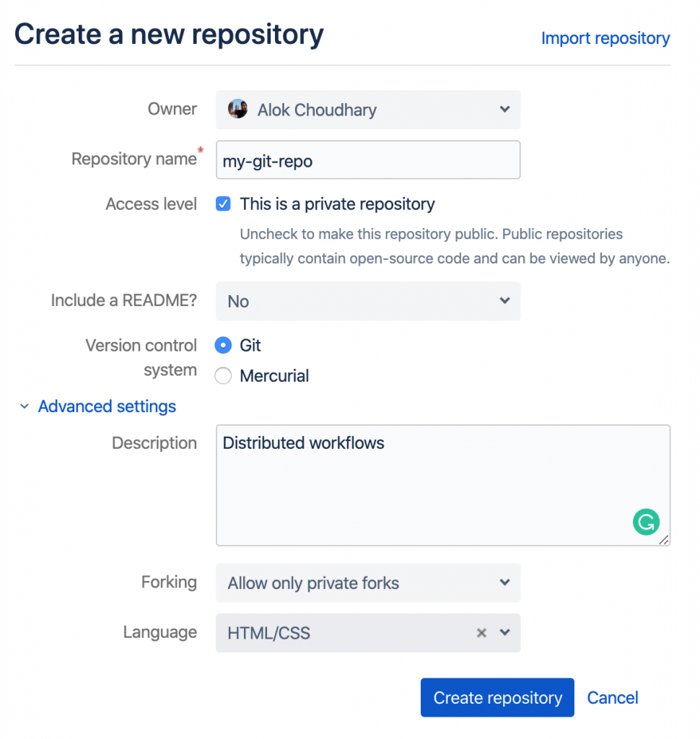This screenshot has width=700, height=739.
Task: Clear the HTML/CSS language selection with X
Action: [x=481, y=633]
